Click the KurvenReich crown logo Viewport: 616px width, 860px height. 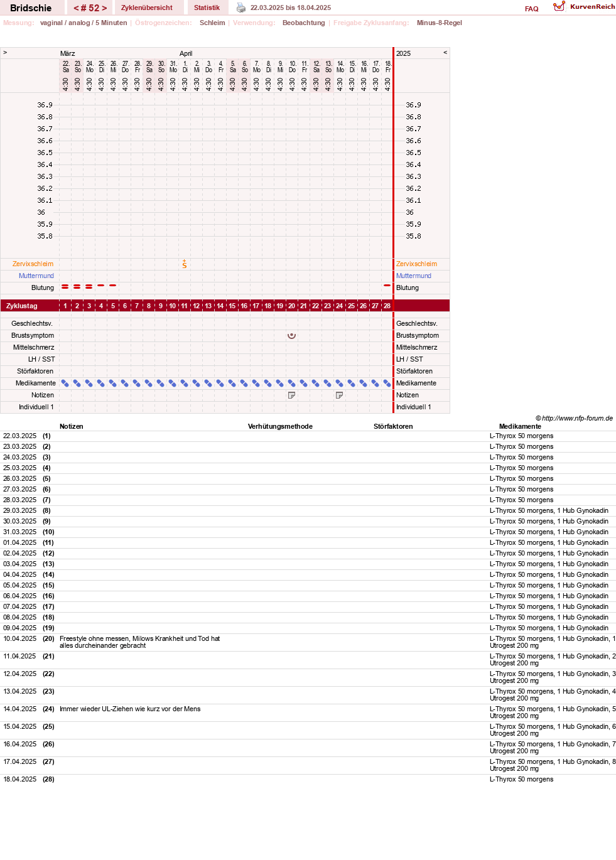559,6
